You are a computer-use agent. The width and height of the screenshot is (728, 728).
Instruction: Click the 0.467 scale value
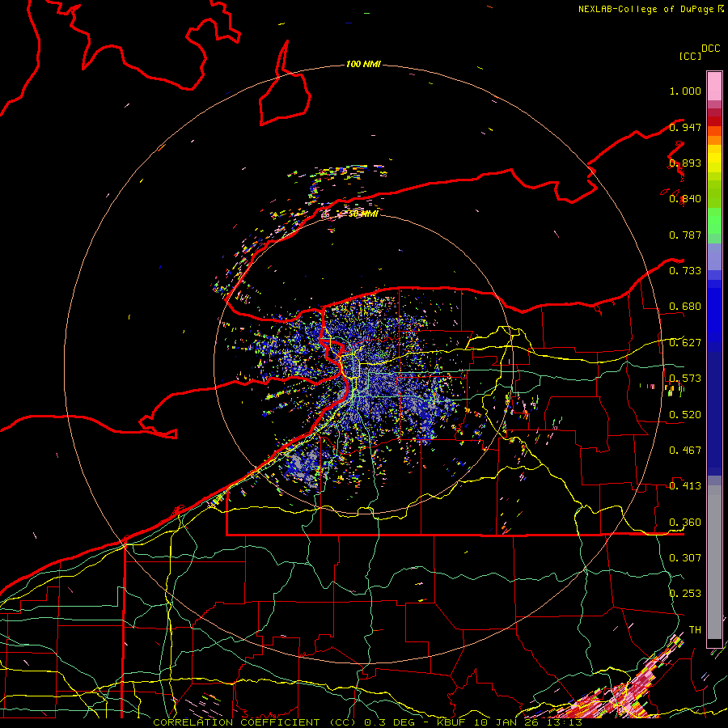685,451
